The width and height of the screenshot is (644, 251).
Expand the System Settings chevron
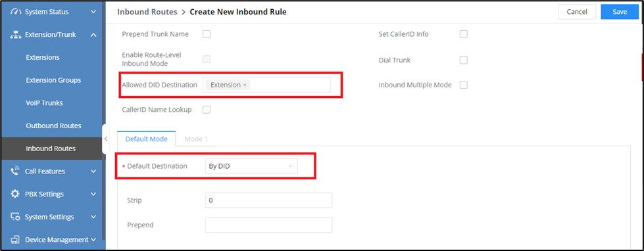pos(93,217)
